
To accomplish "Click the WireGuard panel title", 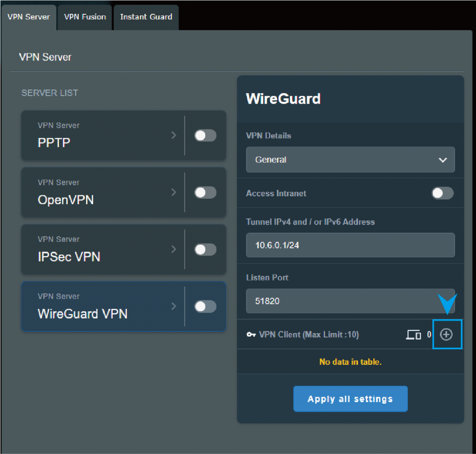I will [x=283, y=99].
